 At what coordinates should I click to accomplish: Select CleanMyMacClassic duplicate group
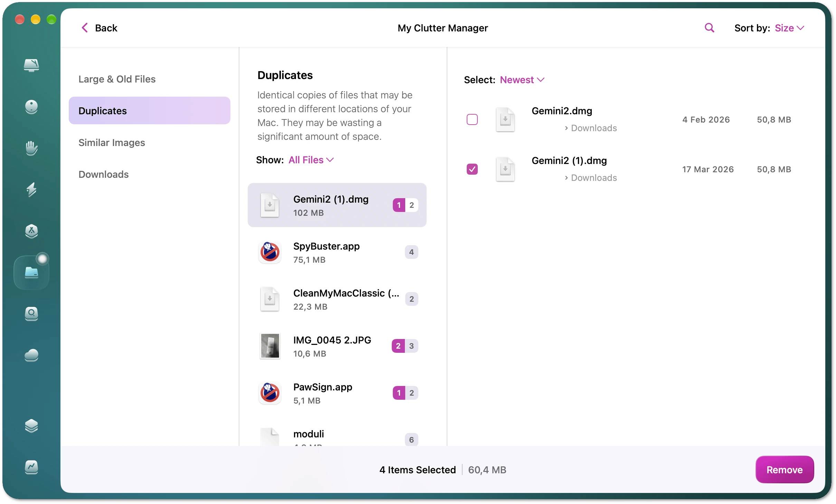337,299
